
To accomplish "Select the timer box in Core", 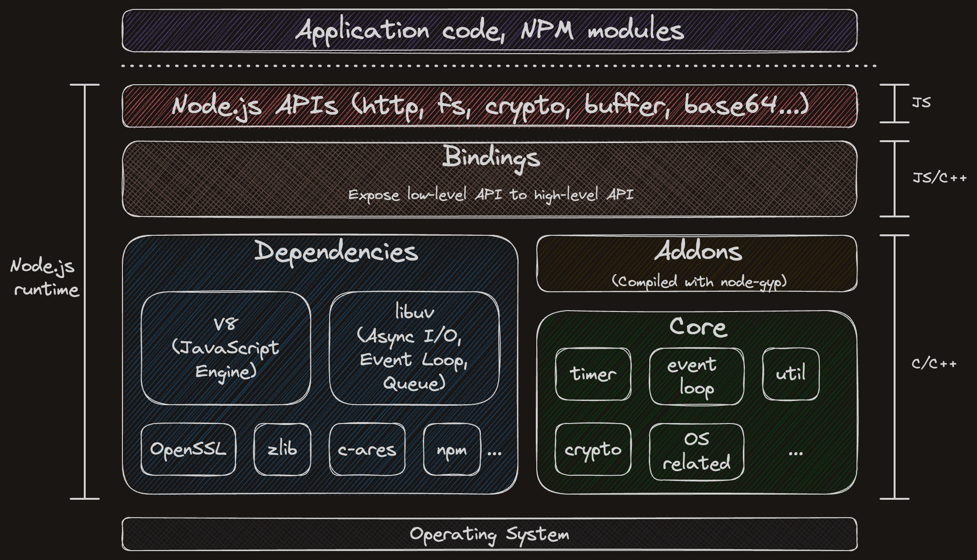I will pos(593,375).
